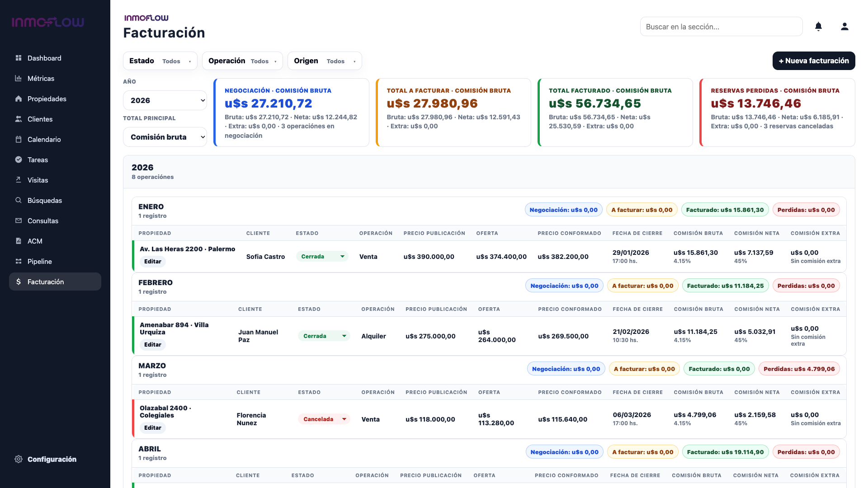Click Marzo Perdidas u$s 4.799,06 badge
Screen dimensions: 868x488
pos(799,369)
